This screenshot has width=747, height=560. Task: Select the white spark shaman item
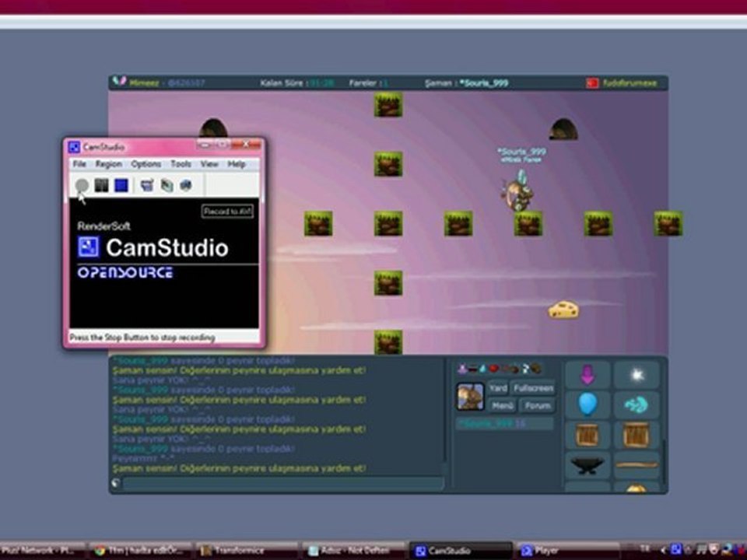coord(637,375)
